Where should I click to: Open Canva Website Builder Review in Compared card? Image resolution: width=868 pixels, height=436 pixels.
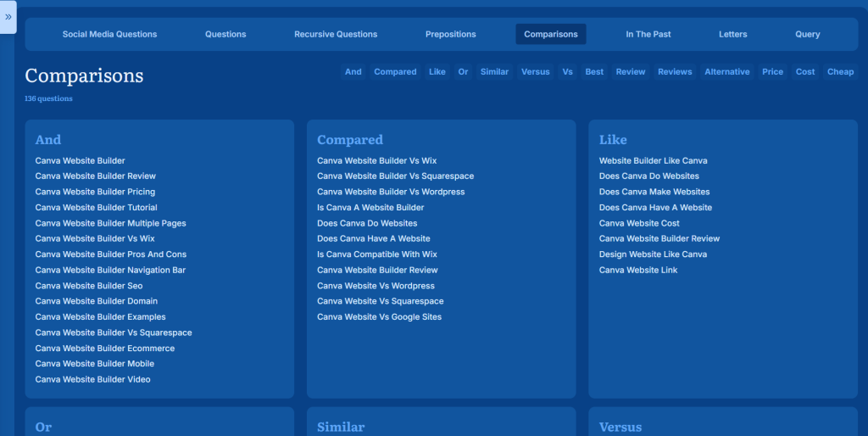pyautogui.click(x=377, y=270)
